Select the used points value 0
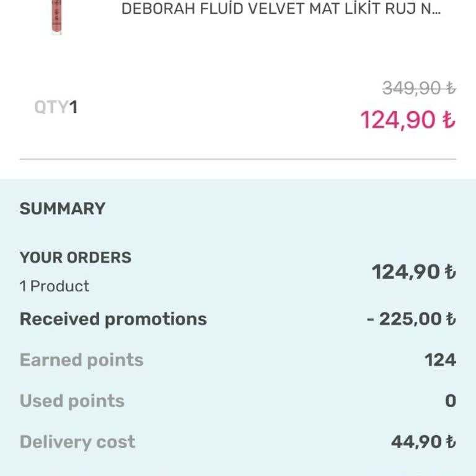The image size is (476, 476). click(x=451, y=401)
